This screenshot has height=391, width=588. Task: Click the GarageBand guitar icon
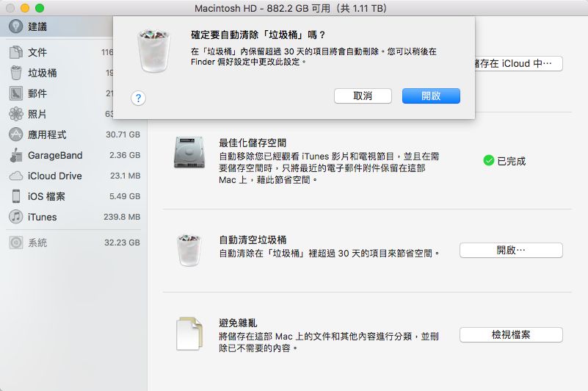point(15,155)
